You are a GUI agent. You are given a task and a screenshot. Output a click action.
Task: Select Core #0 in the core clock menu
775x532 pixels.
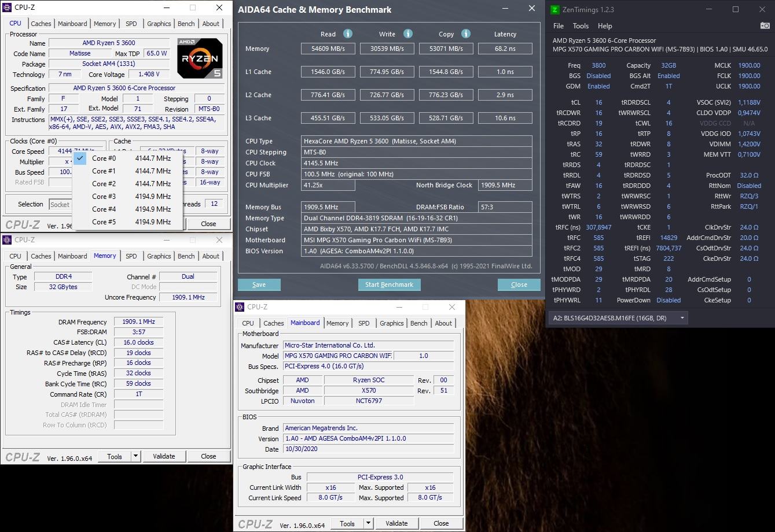coord(128,158)
